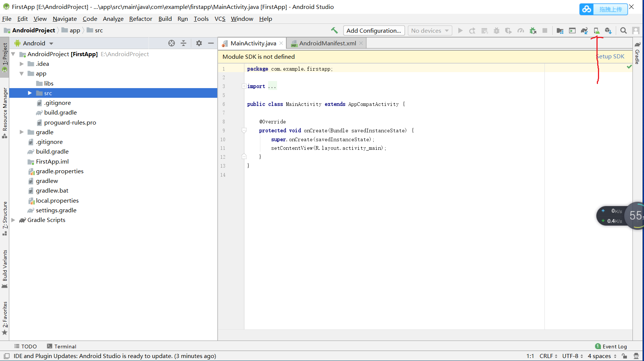The height and width of the screenshot is (361, 644).
Task: Open the SDK Manager icon
Action: pyautogui.click(x=608, y=30)
